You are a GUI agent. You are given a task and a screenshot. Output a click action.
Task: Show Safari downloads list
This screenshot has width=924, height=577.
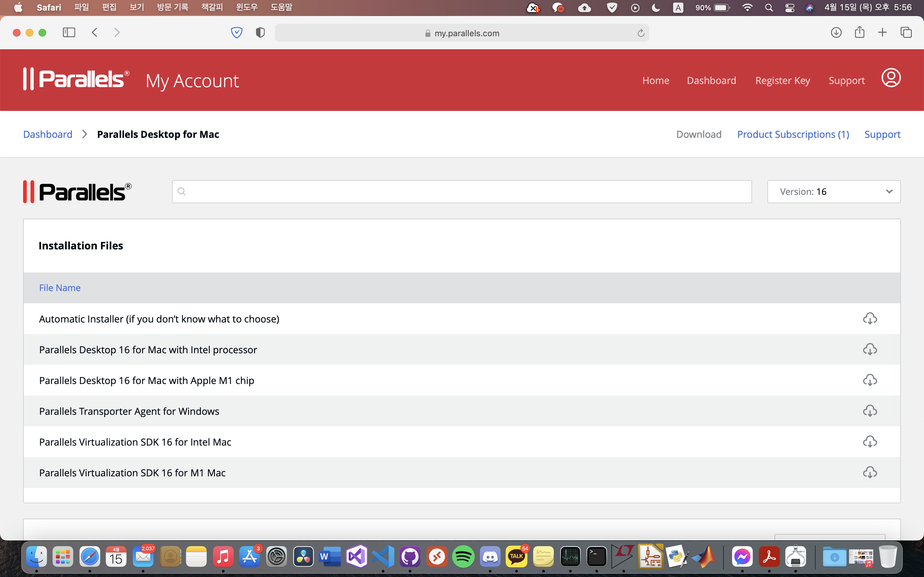point(836,33)
